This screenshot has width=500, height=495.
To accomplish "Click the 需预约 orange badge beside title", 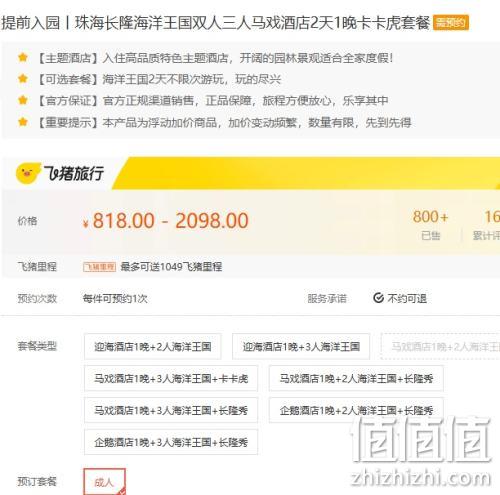I will [x=451, y=23].
